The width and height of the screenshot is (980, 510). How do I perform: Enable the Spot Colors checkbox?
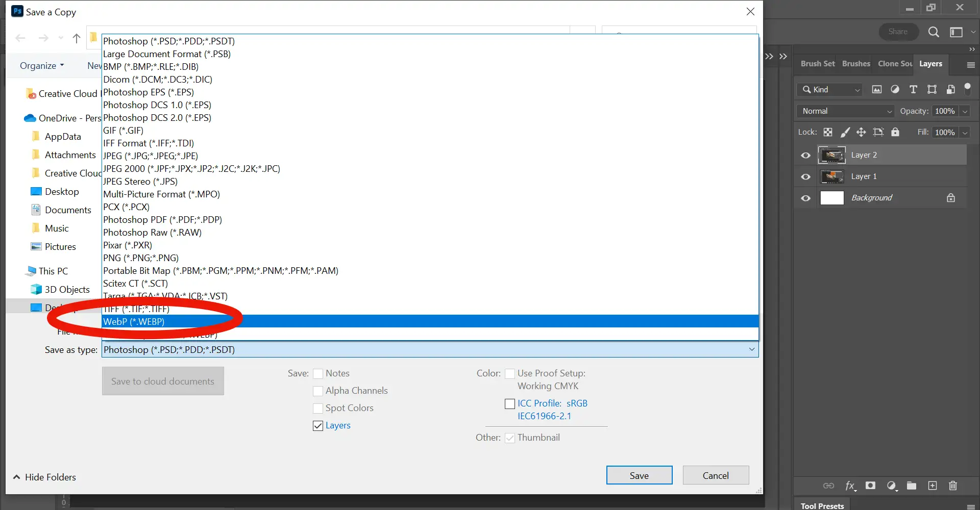(x=318, y=409)
